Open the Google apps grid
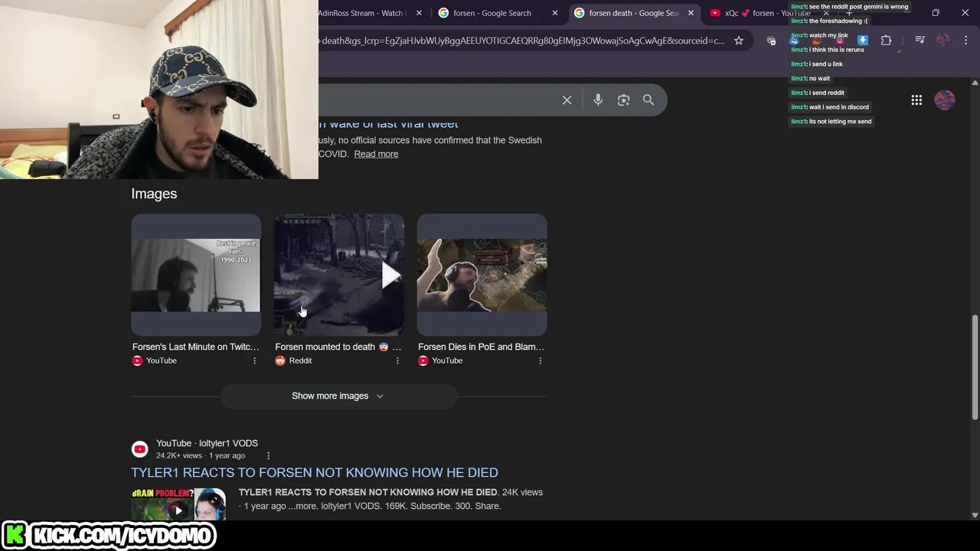The image size is (980, 551). [916, 100]
